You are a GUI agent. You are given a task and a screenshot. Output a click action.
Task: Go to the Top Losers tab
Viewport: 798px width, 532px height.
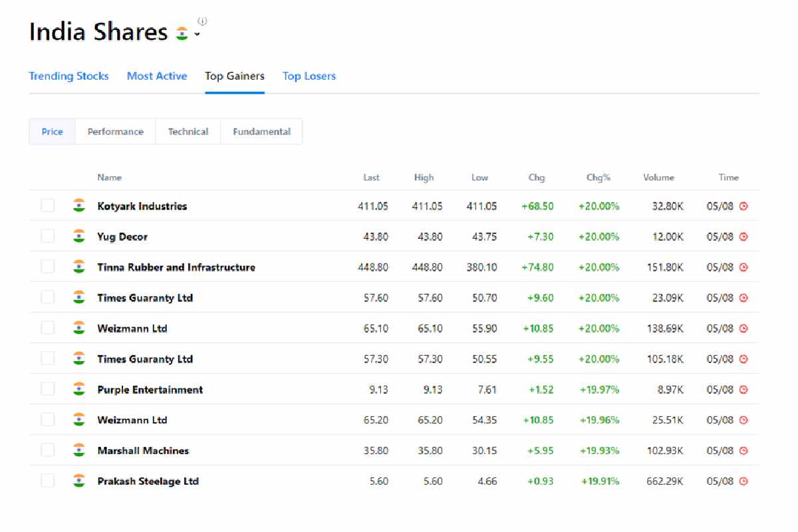[309, 76]
